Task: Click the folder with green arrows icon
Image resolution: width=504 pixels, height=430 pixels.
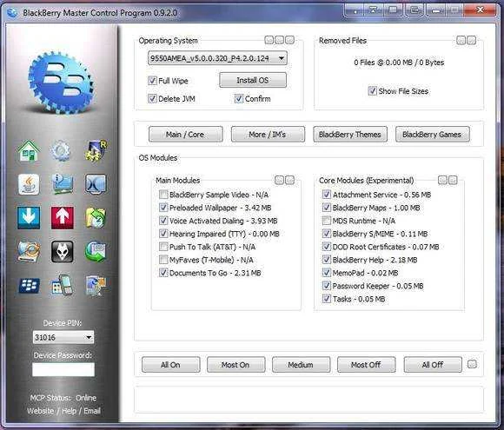Action: pyautogui.click(x=96, y=218)
